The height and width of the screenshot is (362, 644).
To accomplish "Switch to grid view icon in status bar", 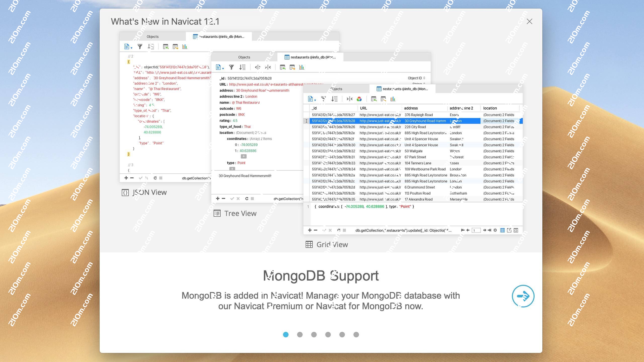I will (x=502, y=230).
